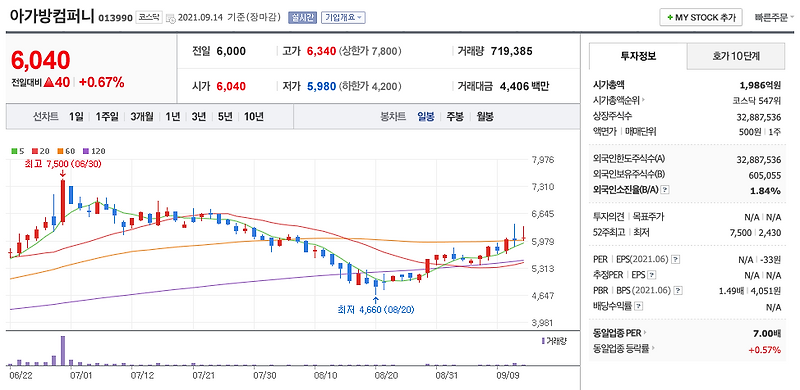Viewport: 800px width, 390px height.
Task: Click the 최저 4,660 arrow marker on the chart
Action: (376, 301)
